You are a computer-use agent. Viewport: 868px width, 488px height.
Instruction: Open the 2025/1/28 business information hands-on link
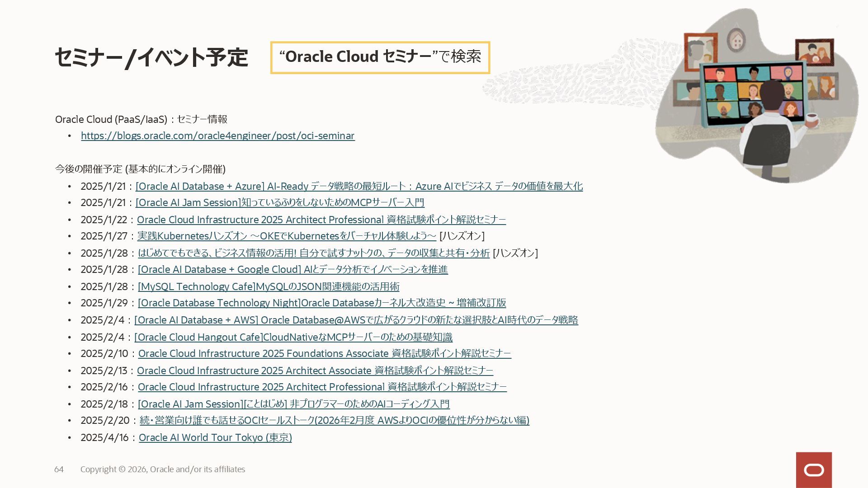point(313,253)
